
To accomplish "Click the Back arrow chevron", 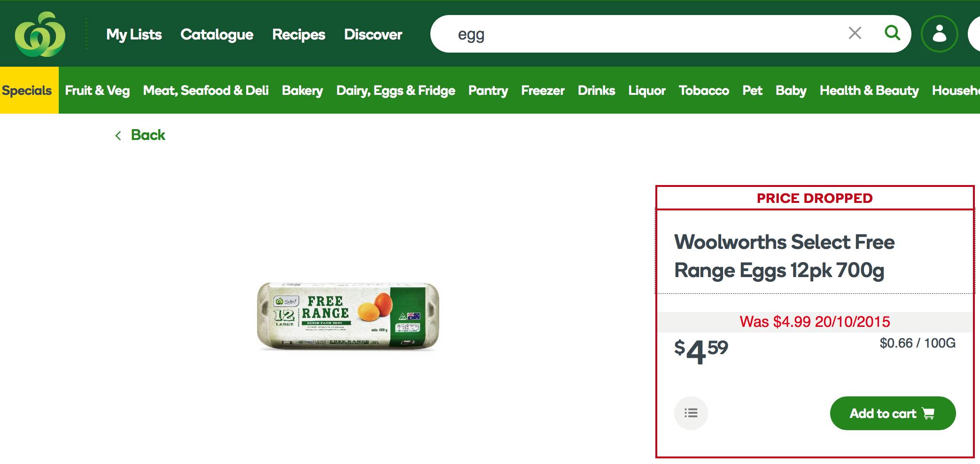I will pos(118,136).
